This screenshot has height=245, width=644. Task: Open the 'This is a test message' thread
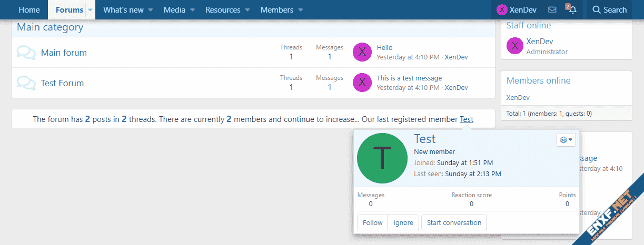(x=409, y=78)
